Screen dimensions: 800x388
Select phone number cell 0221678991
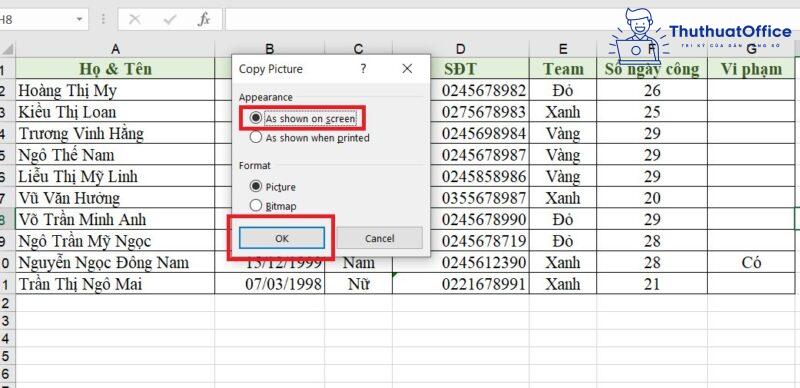tap(461, 284)
